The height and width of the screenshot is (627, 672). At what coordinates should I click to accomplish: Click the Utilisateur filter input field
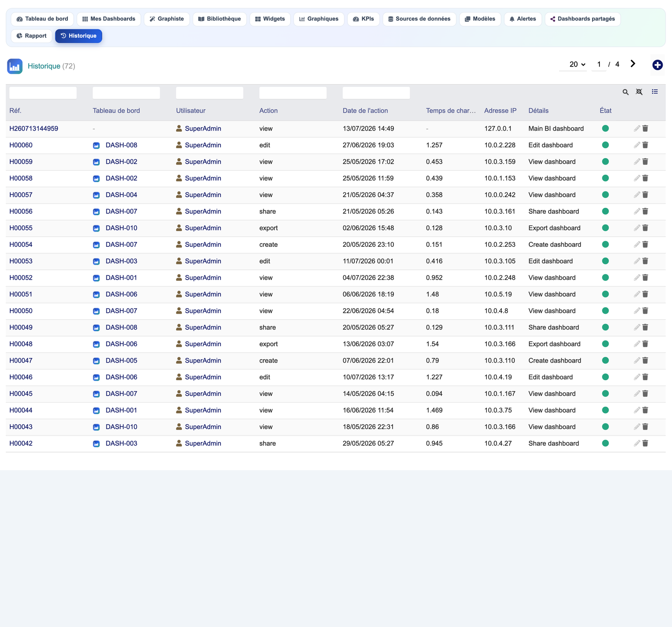click(210, 92)
